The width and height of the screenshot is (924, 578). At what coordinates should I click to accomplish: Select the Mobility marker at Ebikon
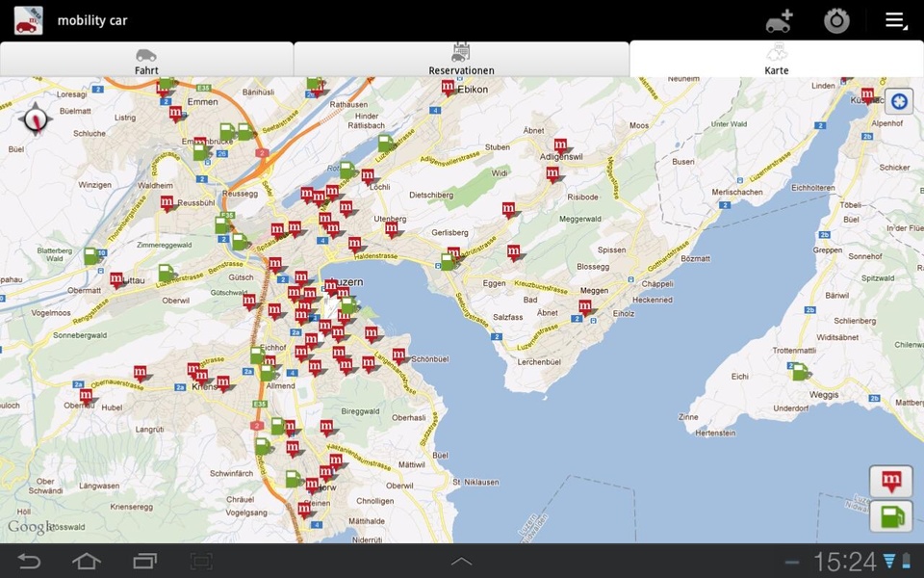449,89
